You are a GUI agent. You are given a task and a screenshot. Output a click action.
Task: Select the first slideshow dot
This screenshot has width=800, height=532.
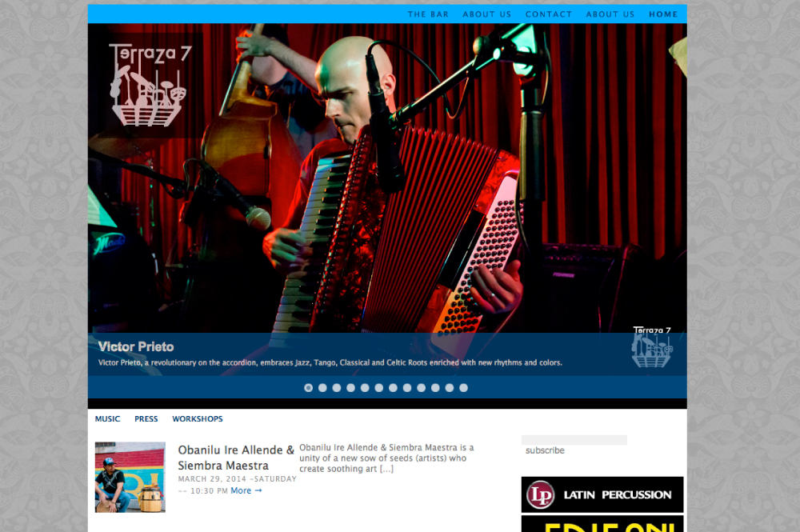[309, 388]
